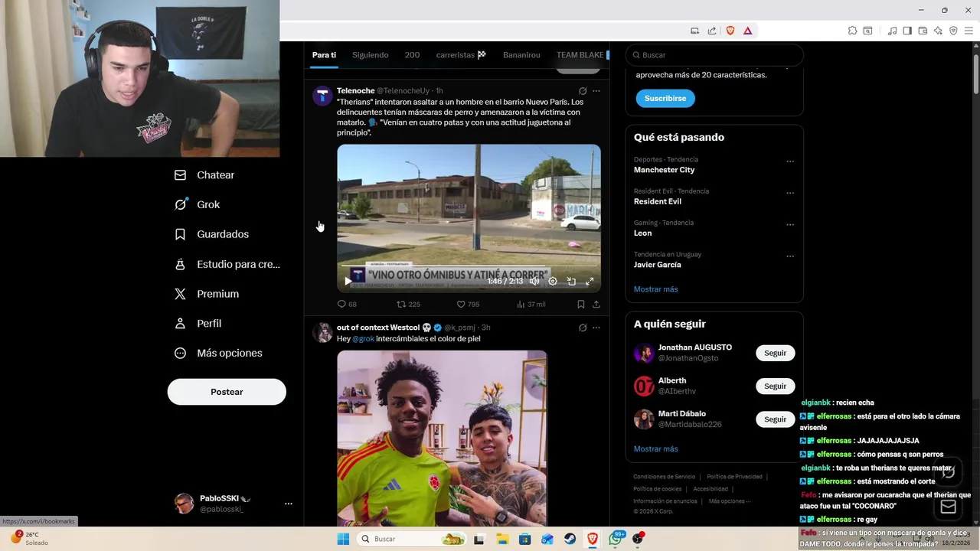Click the X search field

pos(714,55)
